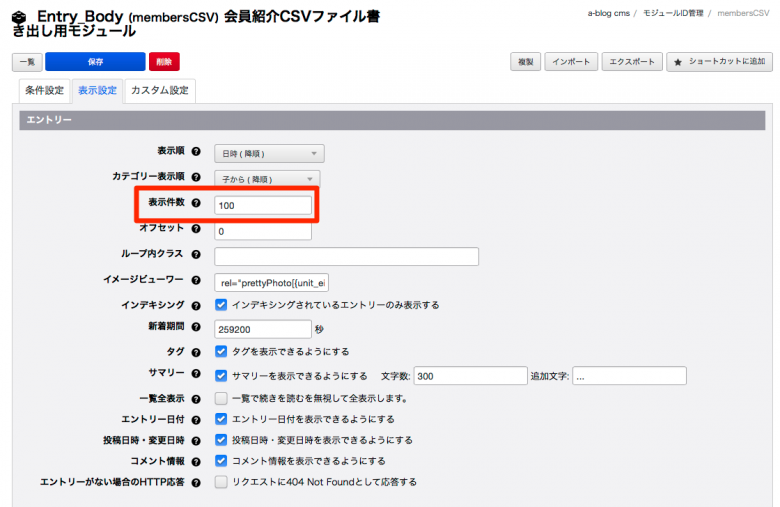Click the 文字数 input field with 300

(470, 376)
